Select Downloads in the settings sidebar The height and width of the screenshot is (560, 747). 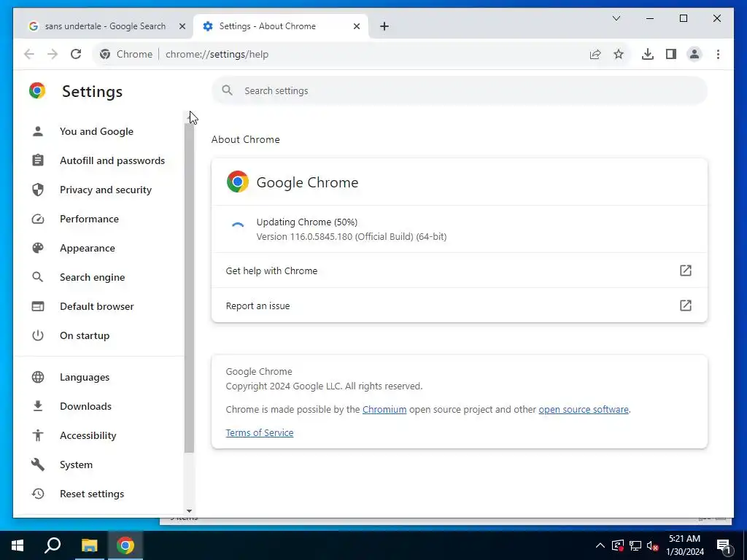85,406
